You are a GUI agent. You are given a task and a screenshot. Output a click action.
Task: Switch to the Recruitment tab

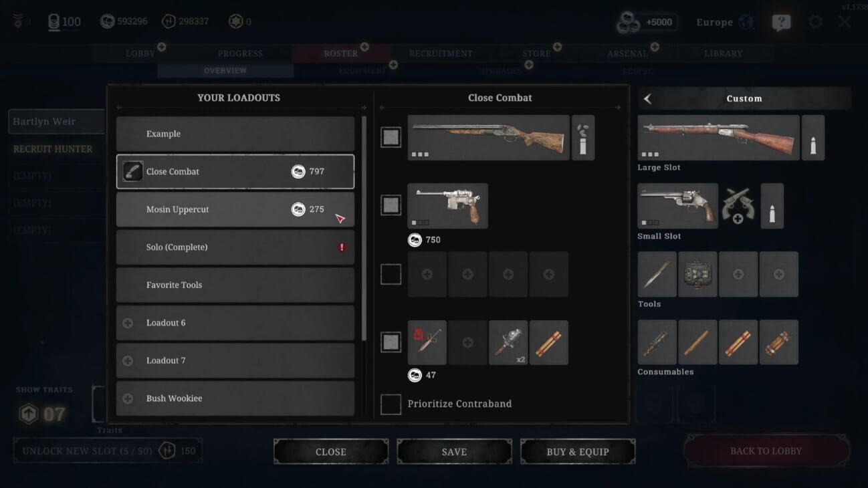(x=441, y=53)
